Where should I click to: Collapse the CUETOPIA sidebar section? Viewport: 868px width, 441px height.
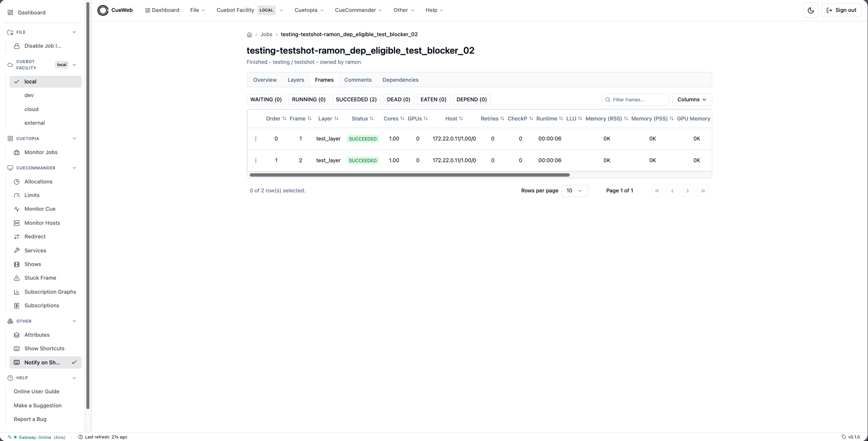[74, 139]
